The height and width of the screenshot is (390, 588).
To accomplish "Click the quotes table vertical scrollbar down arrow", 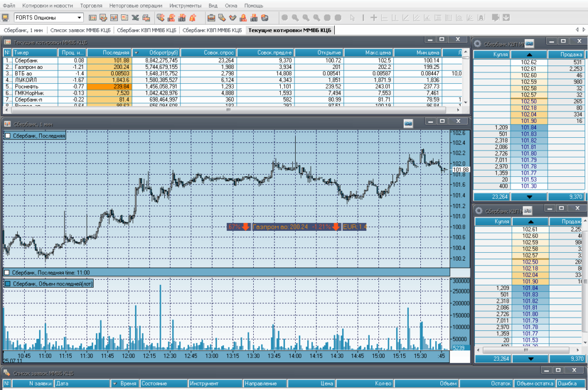I will 465,102.
